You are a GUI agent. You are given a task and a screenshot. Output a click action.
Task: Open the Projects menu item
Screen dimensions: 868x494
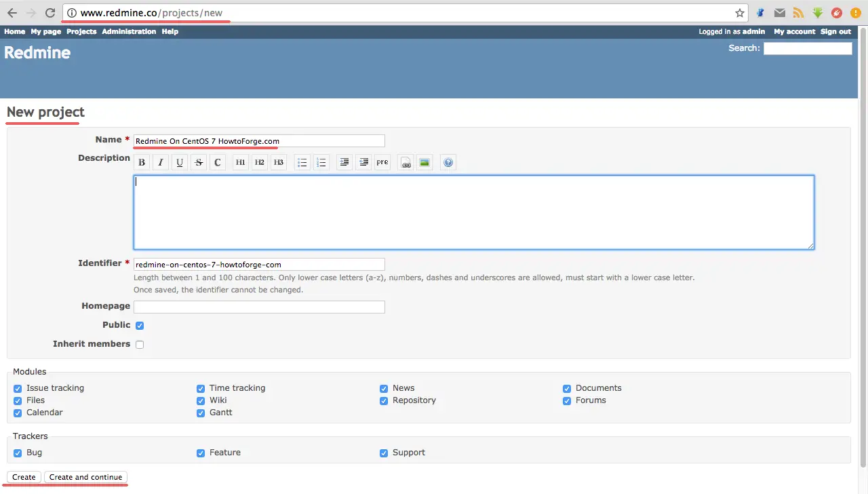[x=81, y=31]
